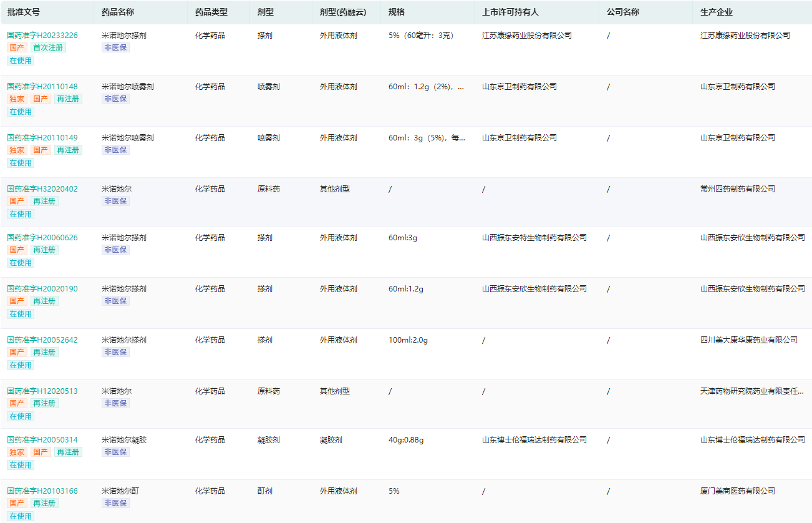Image resolution: width=812 pixels, height=523 pixels.
Task: Select 米诺地尔 name in the H32020402 row
Action: [117, 189]
